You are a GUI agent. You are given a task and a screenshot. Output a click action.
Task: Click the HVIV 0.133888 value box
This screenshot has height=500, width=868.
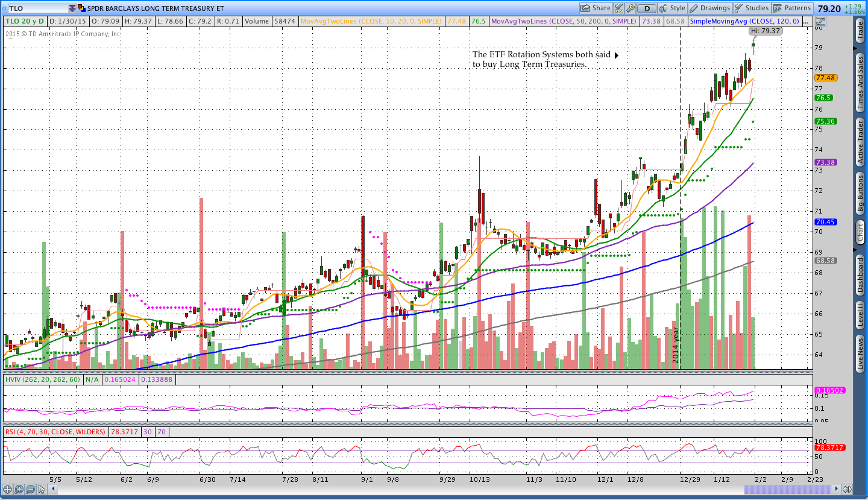click(x=158, y=379)
